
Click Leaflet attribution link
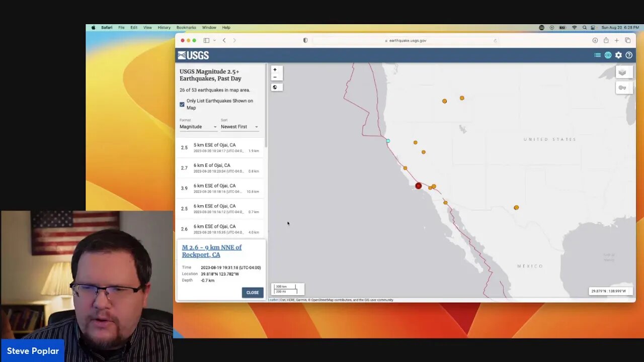pos(273,300)
